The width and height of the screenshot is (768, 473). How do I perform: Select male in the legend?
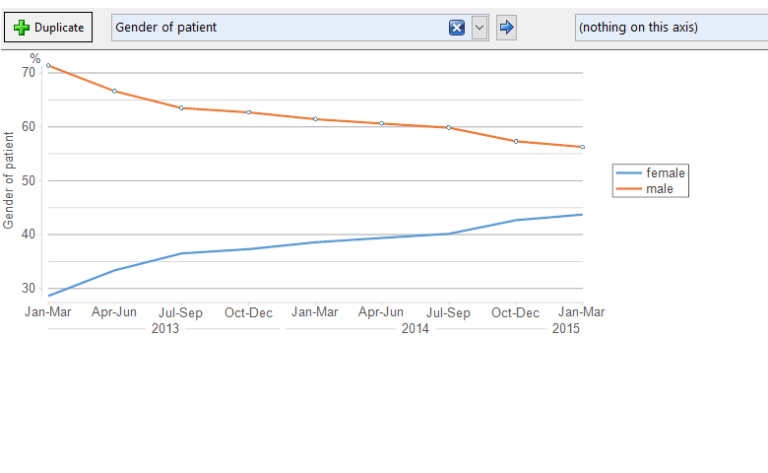tap(659, 189)
